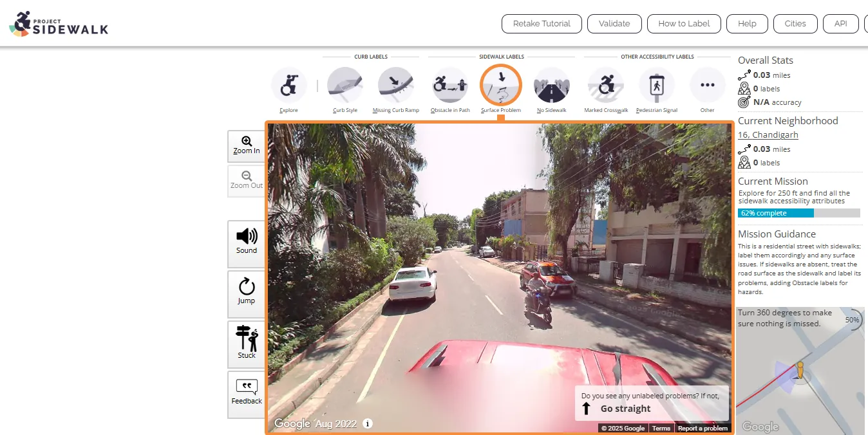Open How to Label guide
The image size is (868, 435).
pyautogui.click(x=684, y=24)
